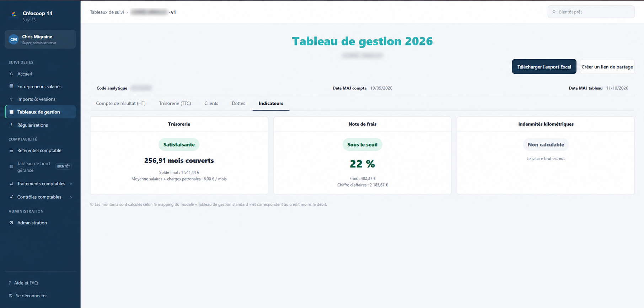Open Imports & versions menu entry
This screenshot has height=308, width=644.
point(40,99)
